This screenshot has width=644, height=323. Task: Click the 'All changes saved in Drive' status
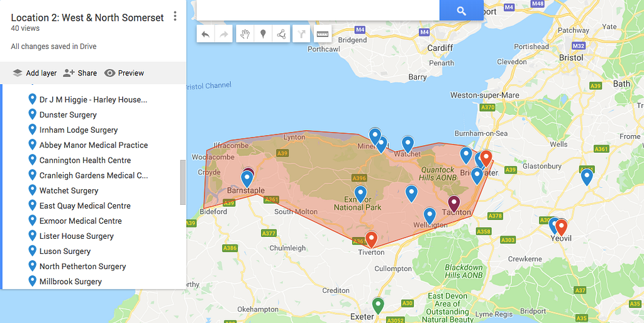click(x=54, y=47)
